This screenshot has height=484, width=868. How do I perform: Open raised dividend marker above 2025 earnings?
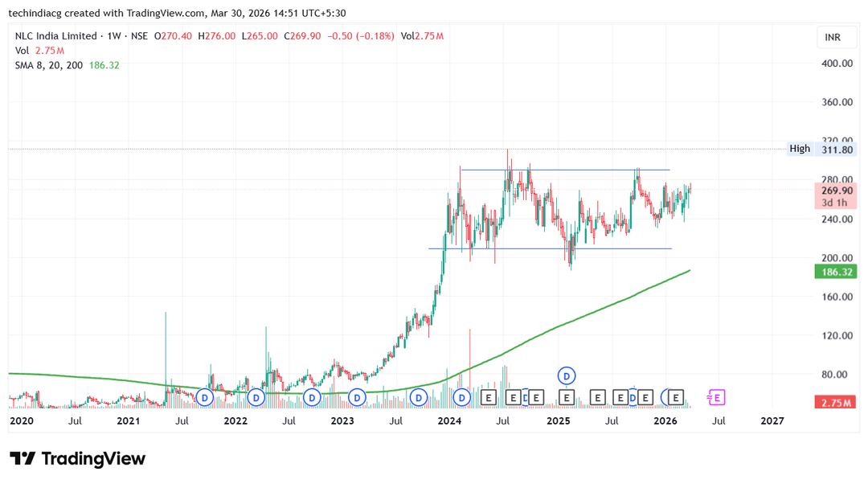[x=567, y=376]
